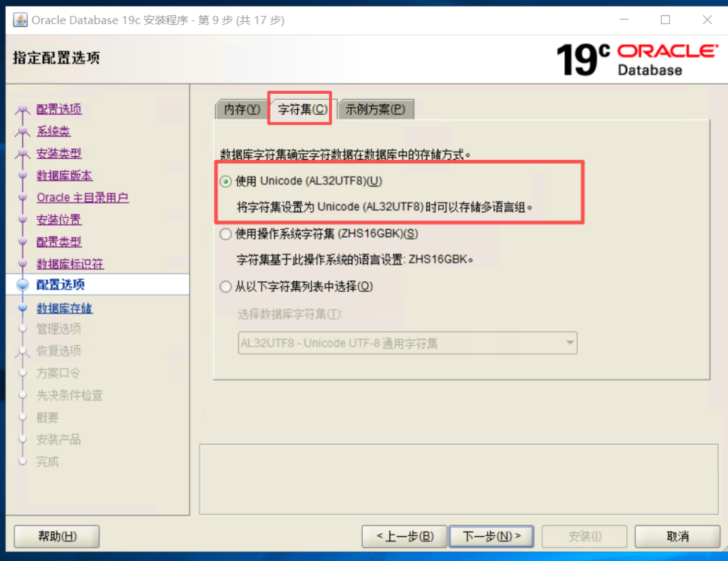Screen dimensions: 728x561
Task: Click the empty message area at bottom
Action: pos(459,479)
